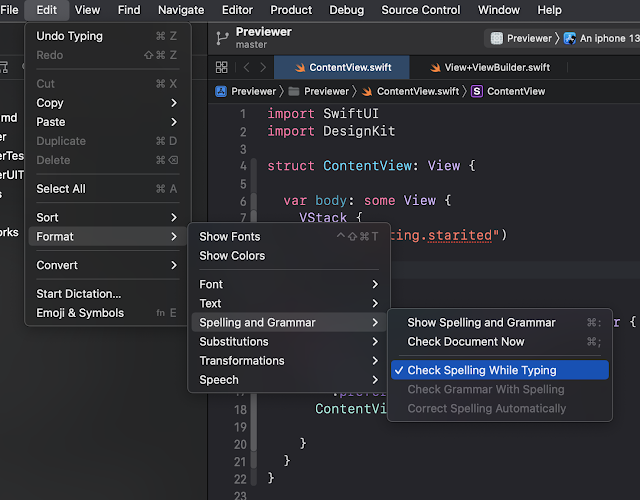Open the Navigate menu
The width and height of the screenshot is (640, 500).
click(x=181, y=10)
